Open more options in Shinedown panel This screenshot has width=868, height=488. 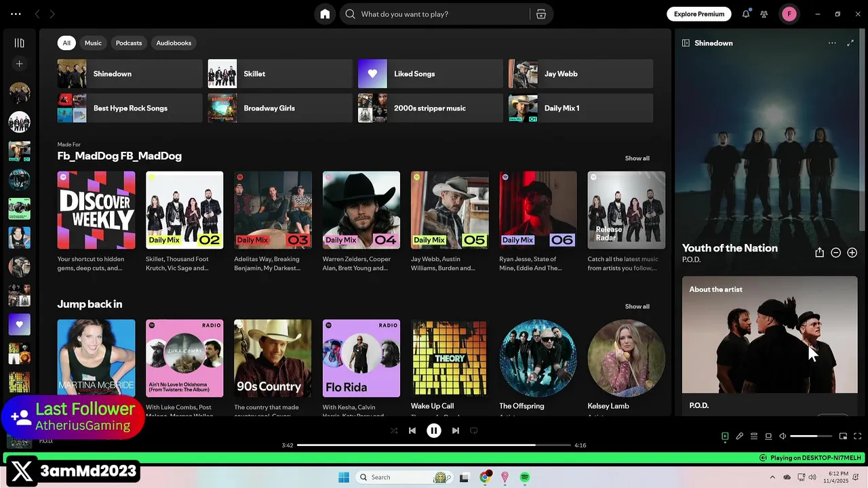(x=832, y=43)
